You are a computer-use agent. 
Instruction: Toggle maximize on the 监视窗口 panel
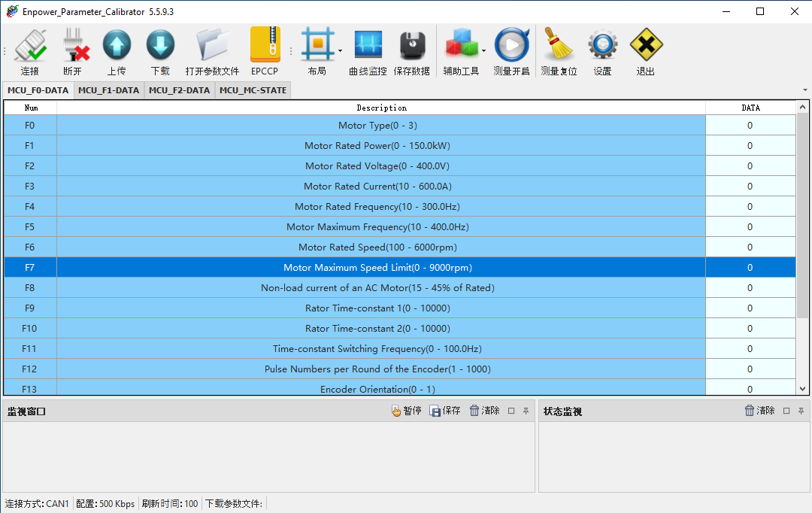click(x=511, y=411)
